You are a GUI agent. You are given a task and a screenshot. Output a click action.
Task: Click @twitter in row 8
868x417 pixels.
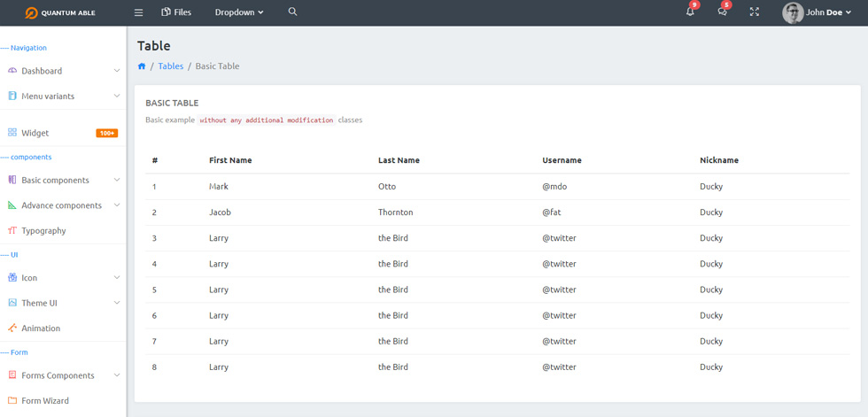point(559,367)
